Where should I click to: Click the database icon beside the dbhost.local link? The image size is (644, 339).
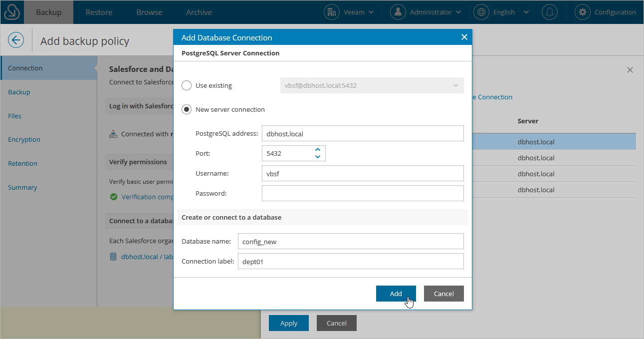pyautogui.click(x=114, y=257)
